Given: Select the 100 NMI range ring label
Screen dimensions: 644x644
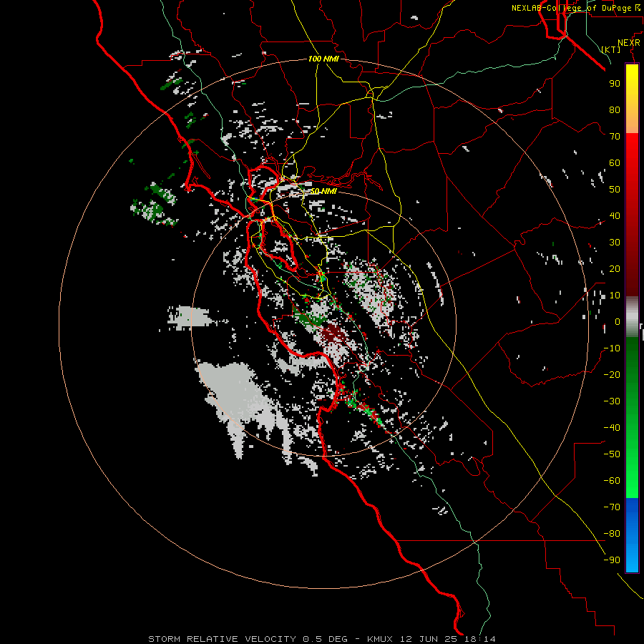Looking at the screenshot, I should [x=323, y=59].
